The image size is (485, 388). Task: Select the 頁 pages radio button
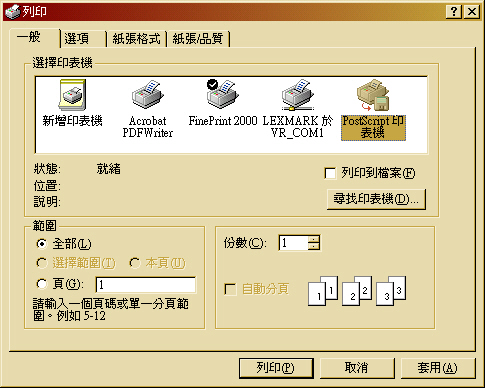click(42, 284)
